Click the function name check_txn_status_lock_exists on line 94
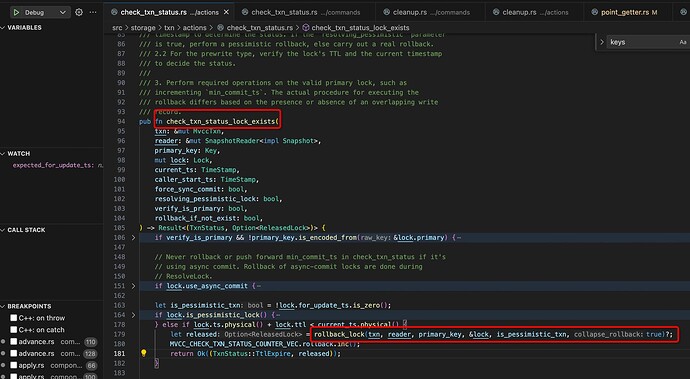Screen dimensions: 690x379 [220, 121]
